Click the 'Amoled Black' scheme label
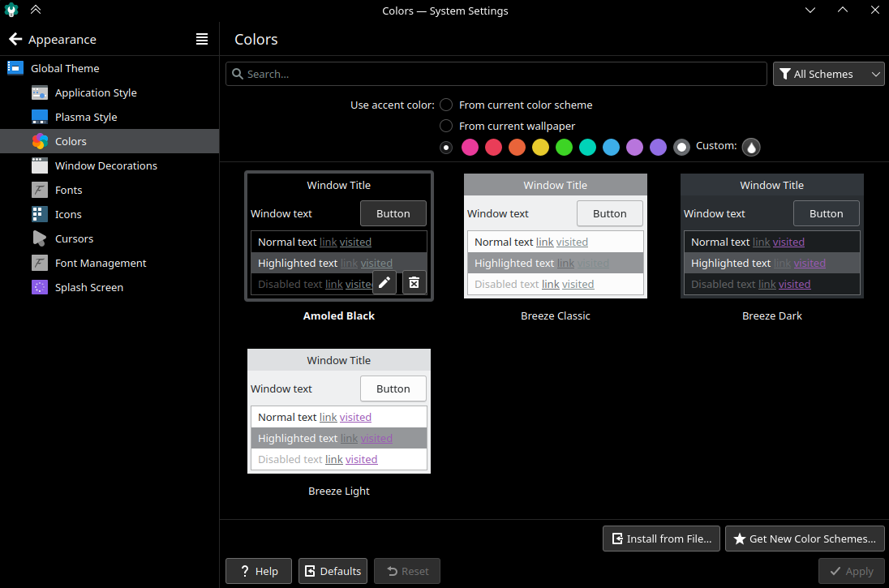Image resolution: width=889 pixels, height=588 pixels. point(339,315)
